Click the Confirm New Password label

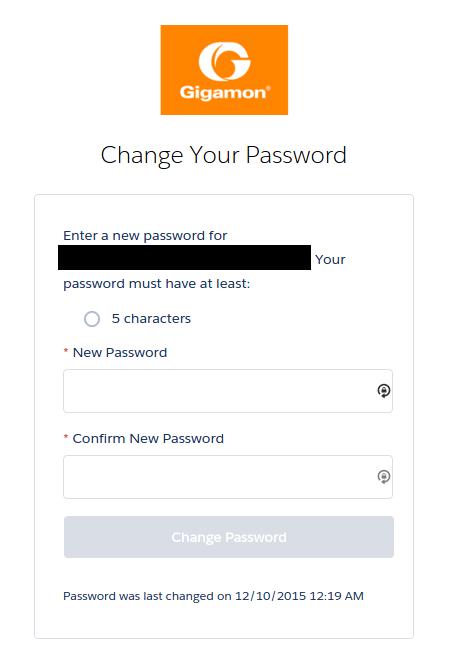(x=148, y=438)
